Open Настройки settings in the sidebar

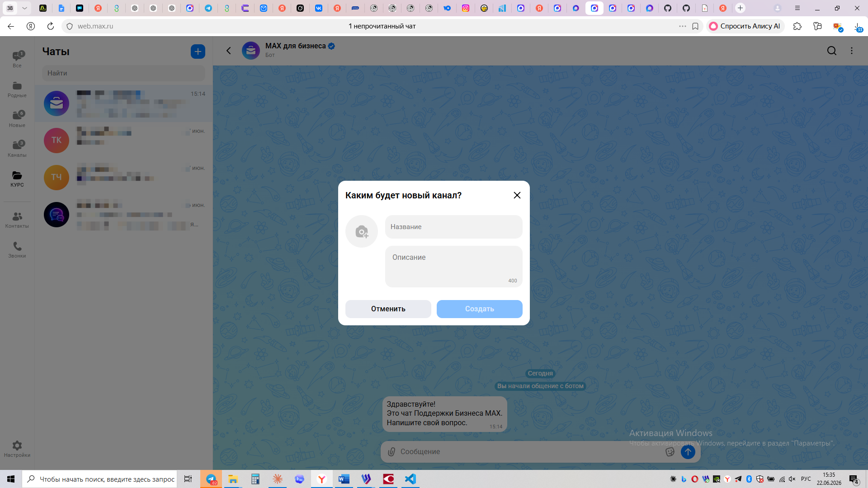click(x=17, y=449)
